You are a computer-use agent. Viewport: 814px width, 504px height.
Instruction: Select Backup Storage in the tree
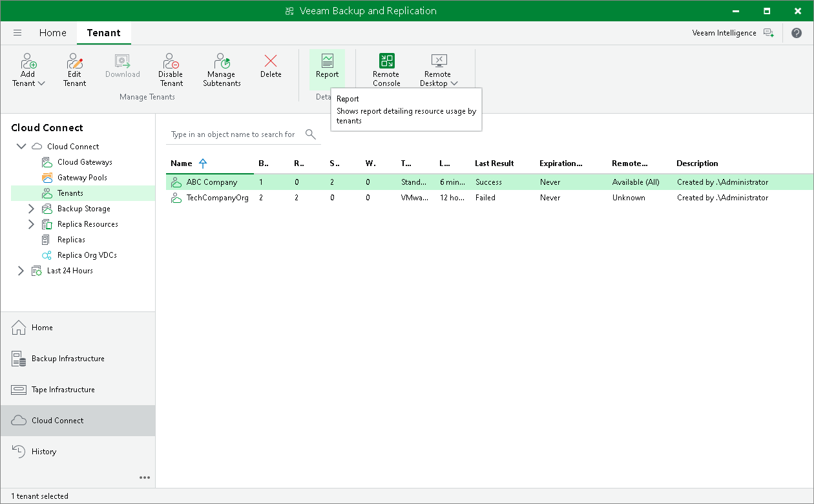pyautogui.click(x=83, y=209)
